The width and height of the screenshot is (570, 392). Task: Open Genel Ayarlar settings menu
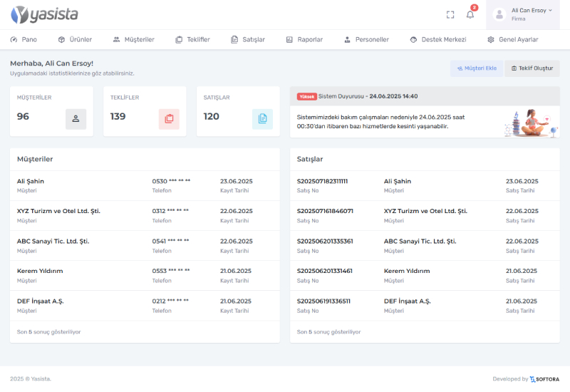click(512, 40)
